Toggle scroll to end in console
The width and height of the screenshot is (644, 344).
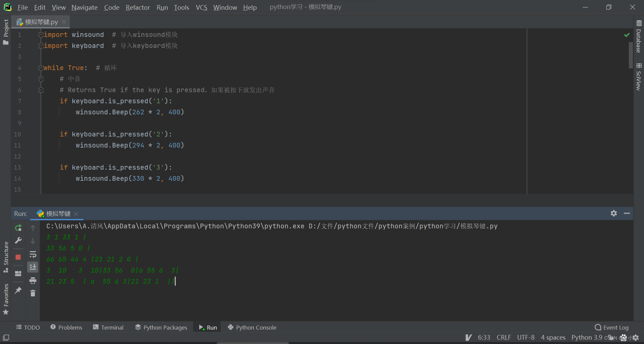point(33,267)
